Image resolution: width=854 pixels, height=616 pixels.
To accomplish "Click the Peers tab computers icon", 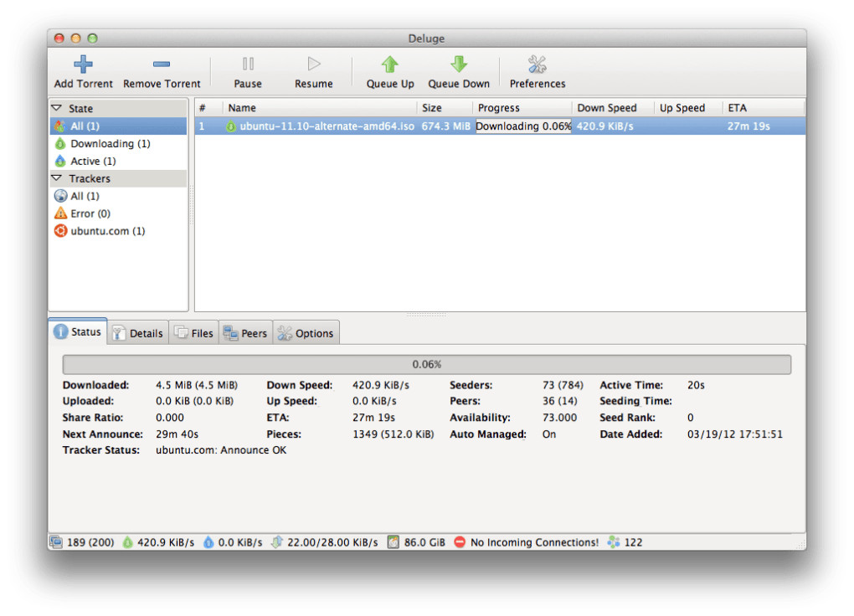I will [231, 333].
